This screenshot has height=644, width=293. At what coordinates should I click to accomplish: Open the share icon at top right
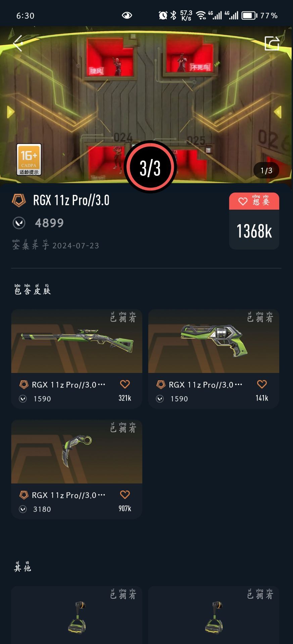point(272,43)
